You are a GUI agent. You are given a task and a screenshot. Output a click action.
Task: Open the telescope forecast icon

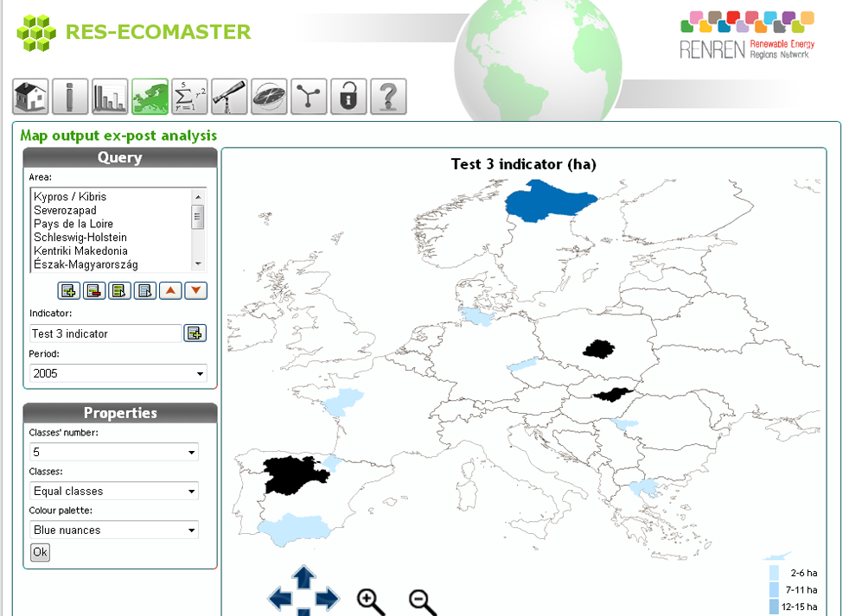[x=230, y=97]
